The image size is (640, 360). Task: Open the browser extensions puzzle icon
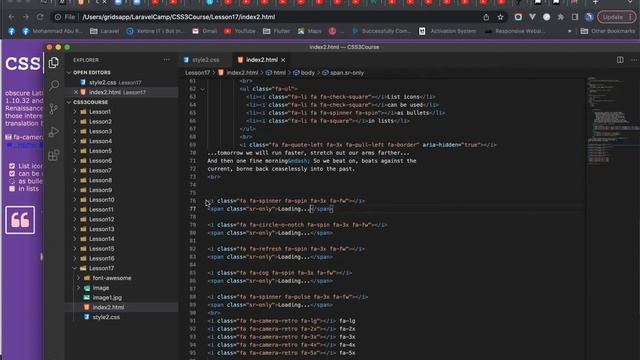click(560, 17)
